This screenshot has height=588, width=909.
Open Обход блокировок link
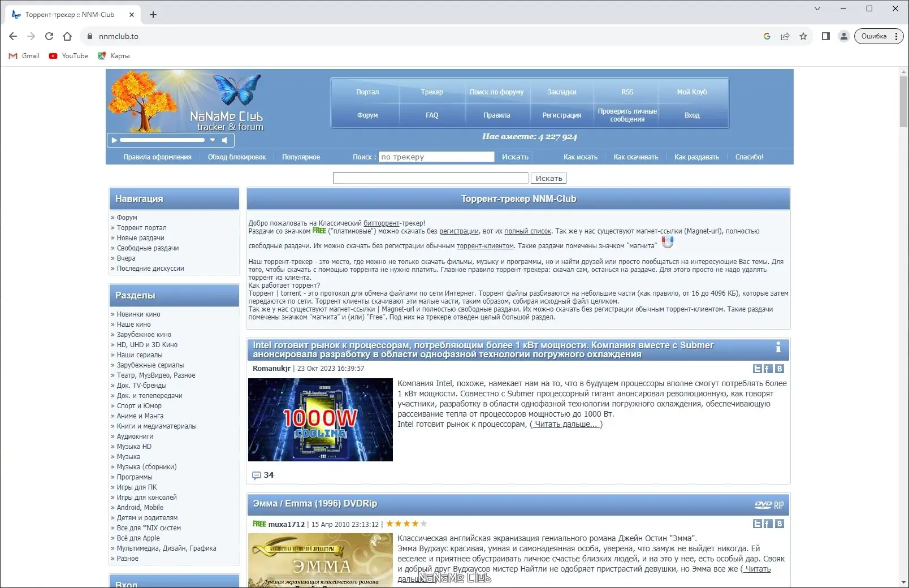click(x=237, y=157)
